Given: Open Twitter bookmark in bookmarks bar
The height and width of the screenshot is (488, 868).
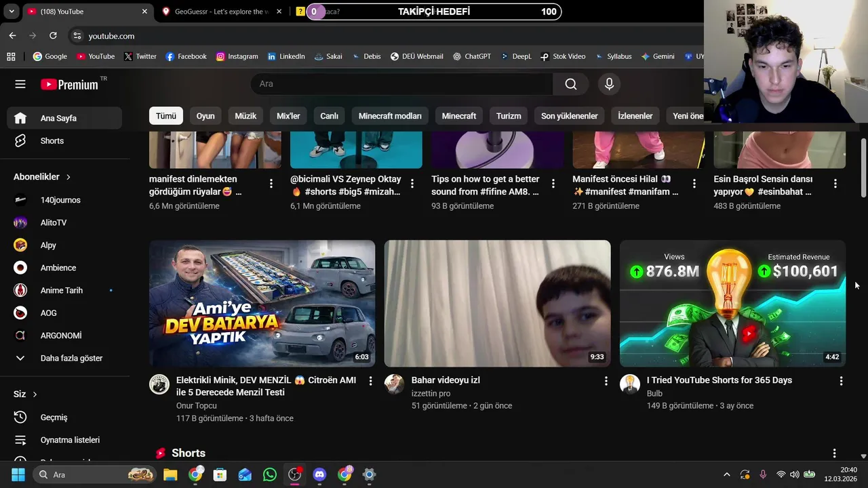Looking at the screenshot, I should click(x=140, y=56).
